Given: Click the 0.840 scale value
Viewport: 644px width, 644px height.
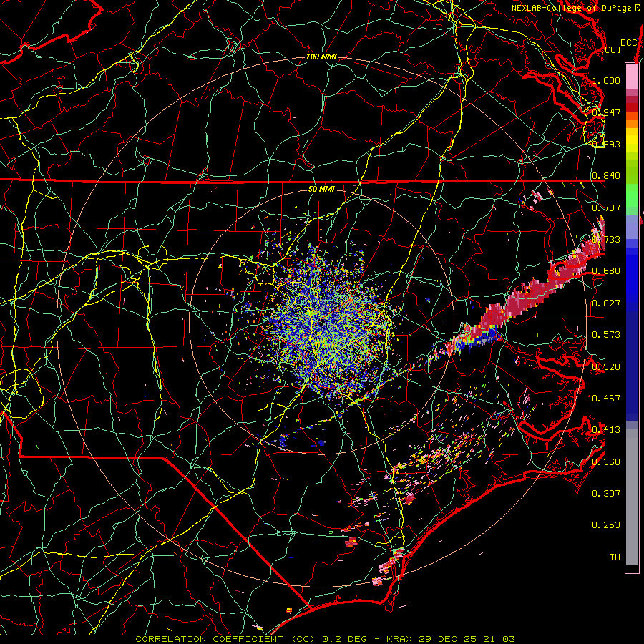Looking at the screenshot, I should (606, 176).
